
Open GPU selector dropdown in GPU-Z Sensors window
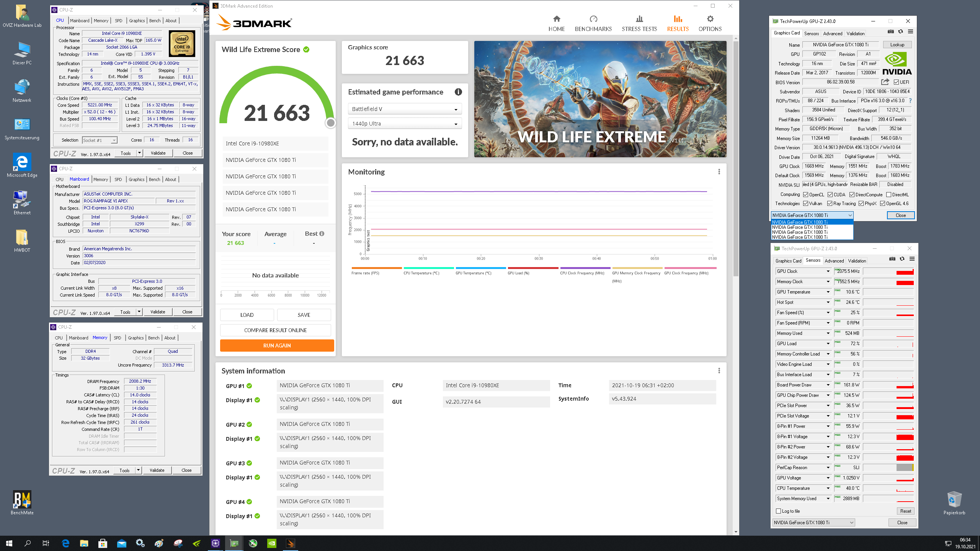(x=813, y=522)
